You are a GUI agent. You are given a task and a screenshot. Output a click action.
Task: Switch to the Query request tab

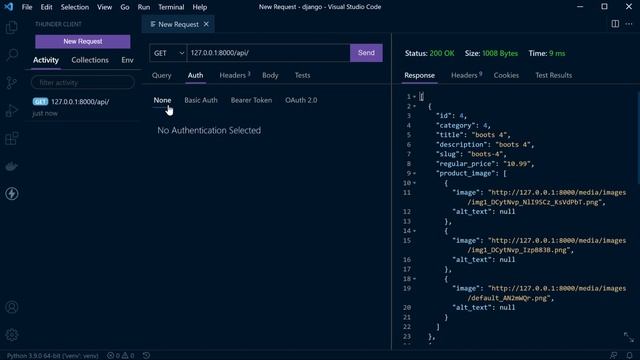[x=162, y=76]
